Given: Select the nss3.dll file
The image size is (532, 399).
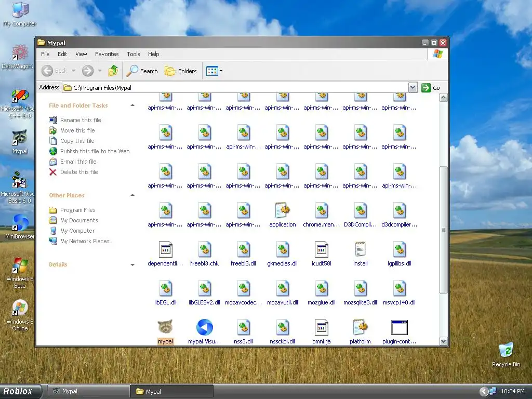Looking at the screenshot, I should click(243, 331).
